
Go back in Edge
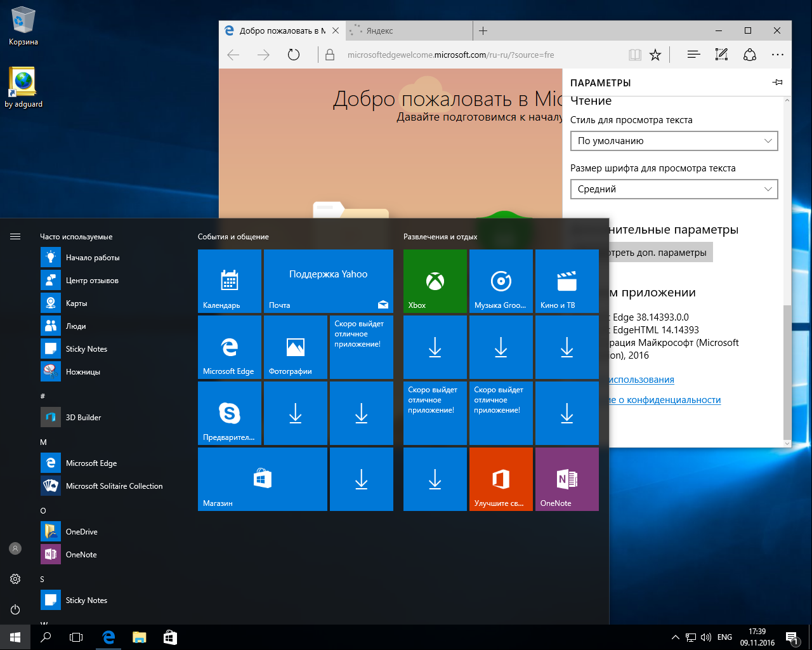[233, 55]
